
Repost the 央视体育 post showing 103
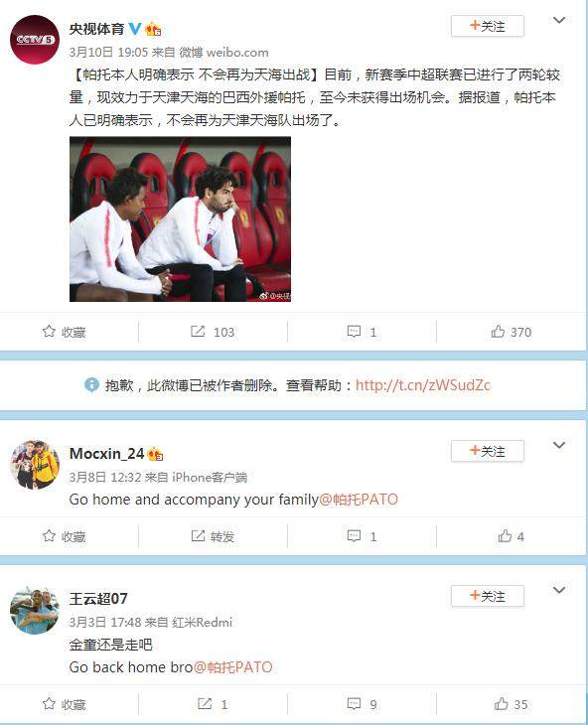point(213,332)
